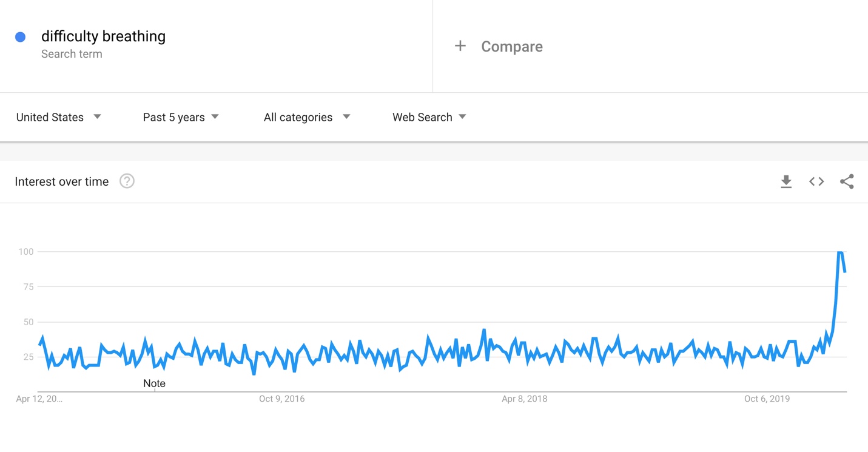The height and width of the screenshot is (452, 868).
Task: Share the Interest over time chart
Action: click(847, 181)
